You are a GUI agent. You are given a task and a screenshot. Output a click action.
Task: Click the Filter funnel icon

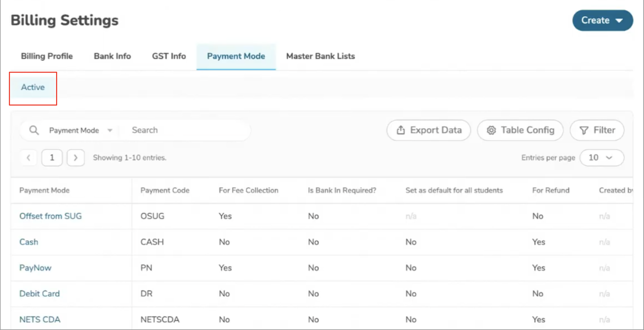pos(584,130)
